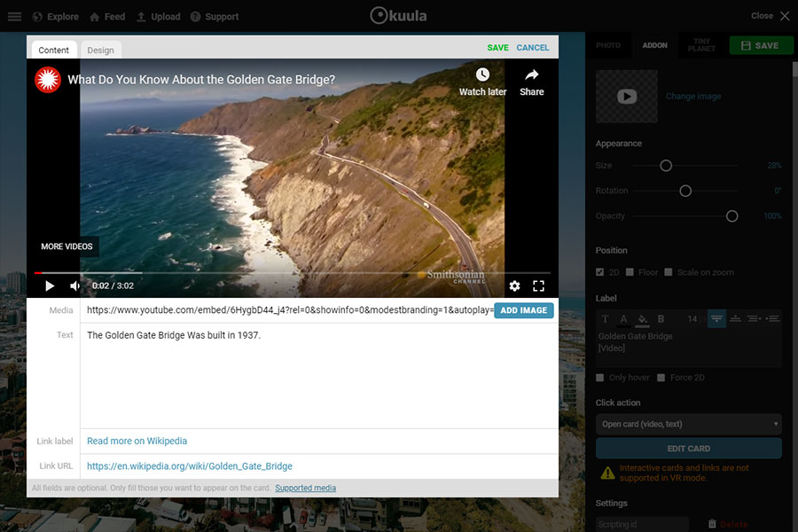Click the MORE VIDEOS button
Image resolution: width=798 pixels, height=532 pixels.
[66, 246]
